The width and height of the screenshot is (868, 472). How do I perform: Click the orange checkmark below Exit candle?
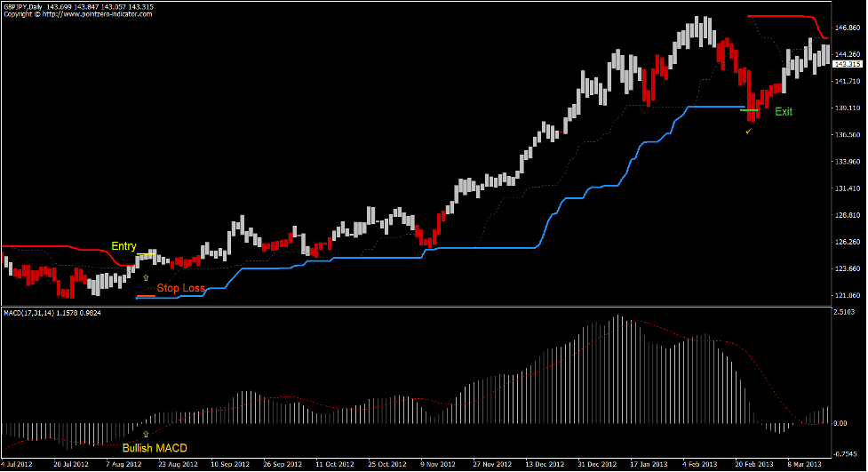coord(749,132)
